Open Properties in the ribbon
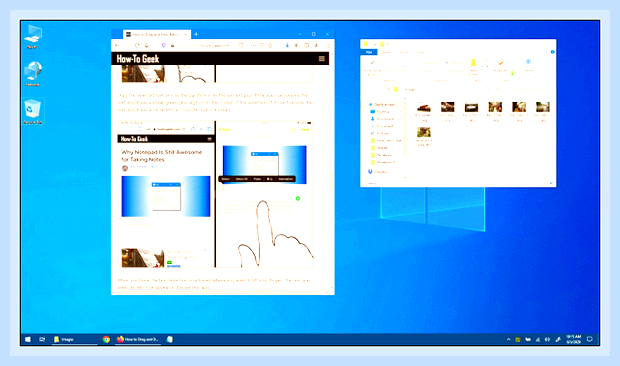The image size is (620, 366). point(501,67)
